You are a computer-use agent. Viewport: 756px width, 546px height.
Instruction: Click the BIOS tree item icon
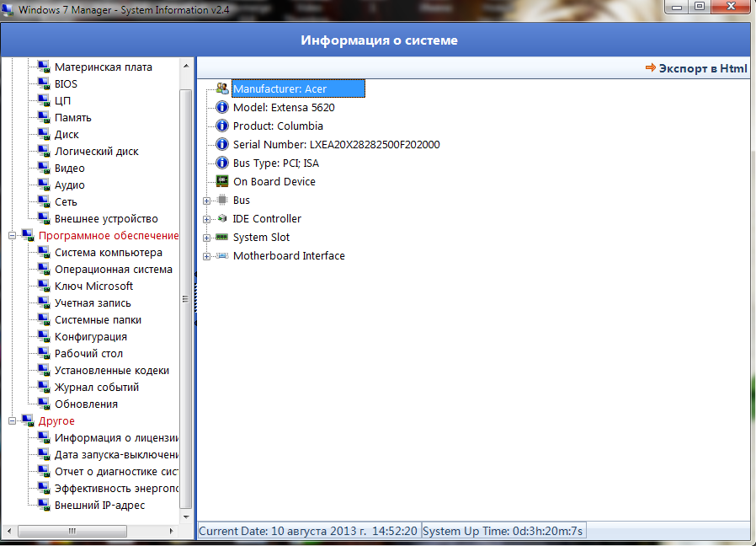(x=44, y=83)
